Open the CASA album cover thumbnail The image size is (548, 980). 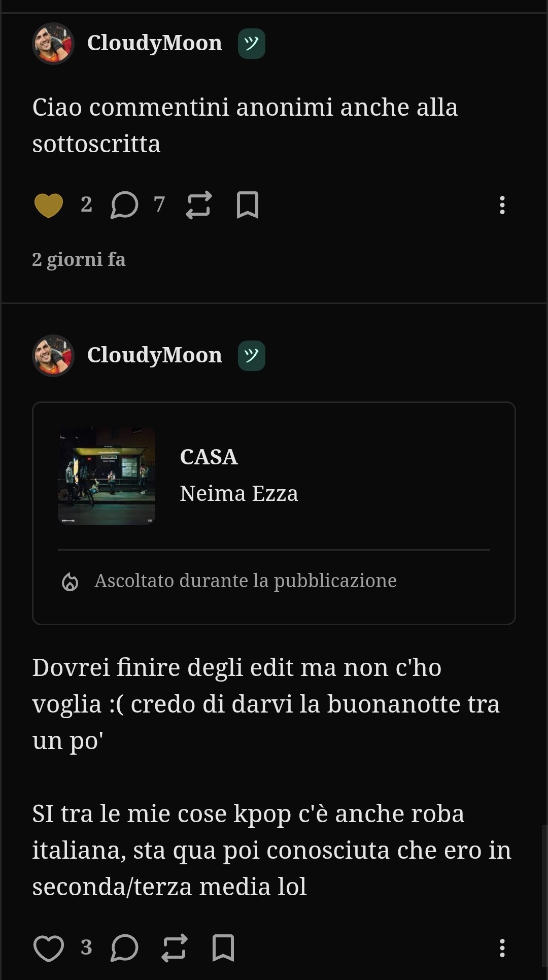(x=107, y=476)
